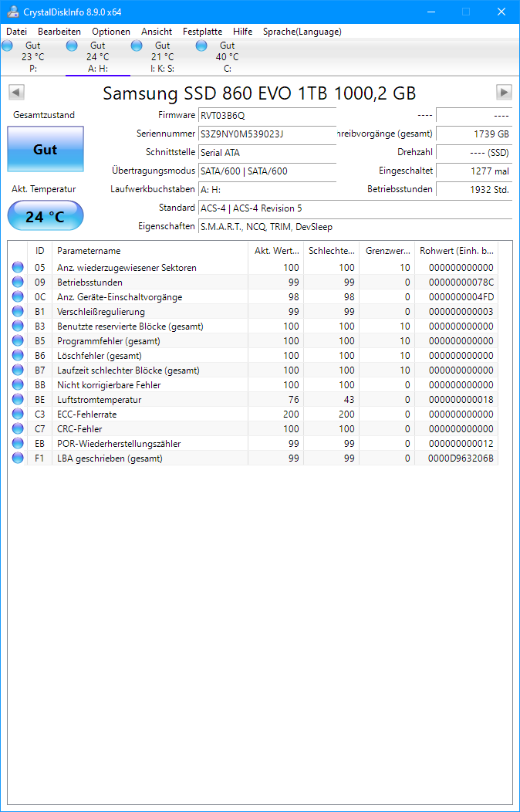Open the Datei menu
The width and height of the screenshot is (520, 812).
pos(16,32)
